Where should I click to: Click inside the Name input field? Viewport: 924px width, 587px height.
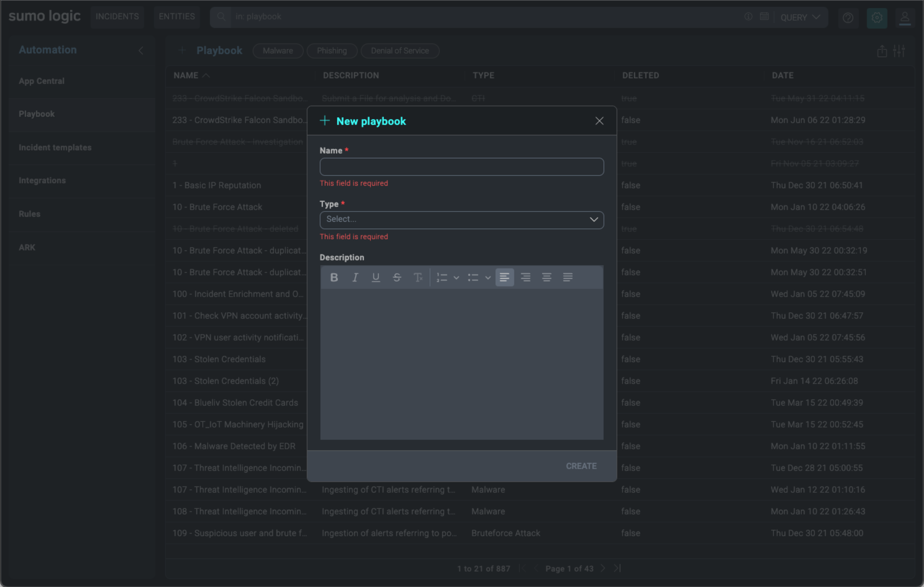point(461,166)
